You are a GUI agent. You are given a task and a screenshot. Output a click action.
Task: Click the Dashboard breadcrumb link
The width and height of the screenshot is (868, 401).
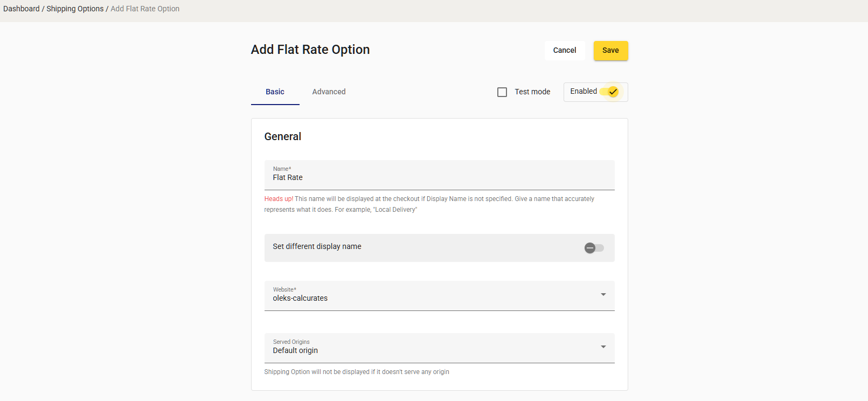coord(22,9)
